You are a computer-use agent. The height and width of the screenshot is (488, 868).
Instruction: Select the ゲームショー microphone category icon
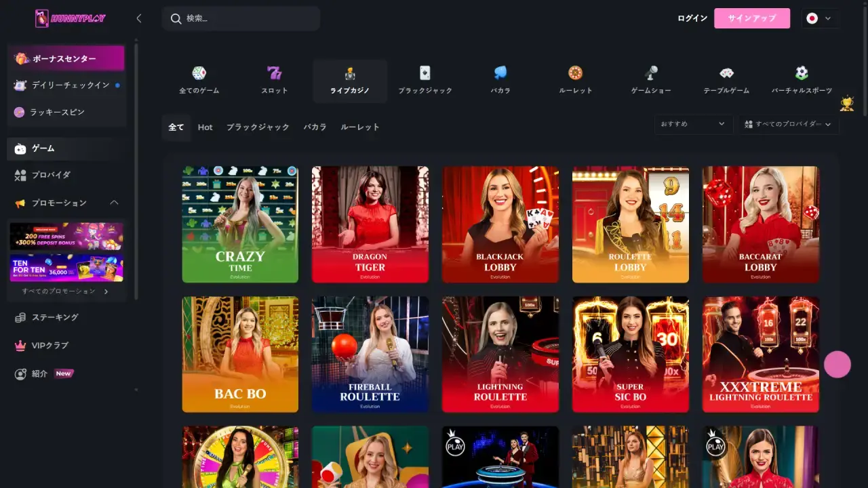pos(651,73)
